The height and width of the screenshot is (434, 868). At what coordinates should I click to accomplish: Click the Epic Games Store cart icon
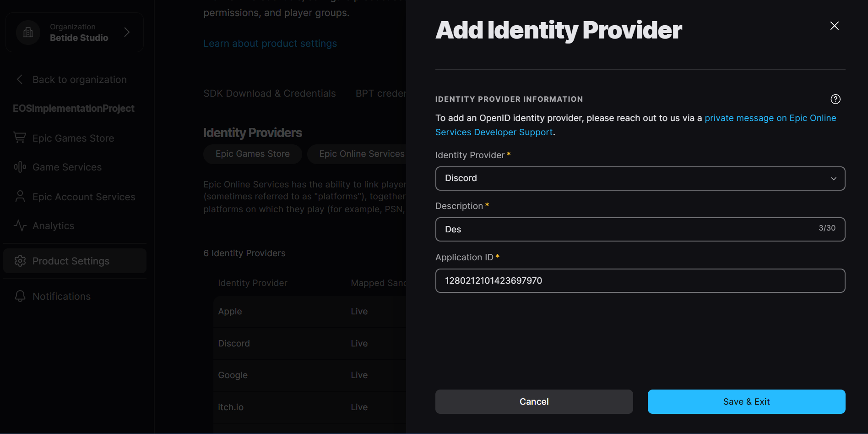click(x=20, y=137)
